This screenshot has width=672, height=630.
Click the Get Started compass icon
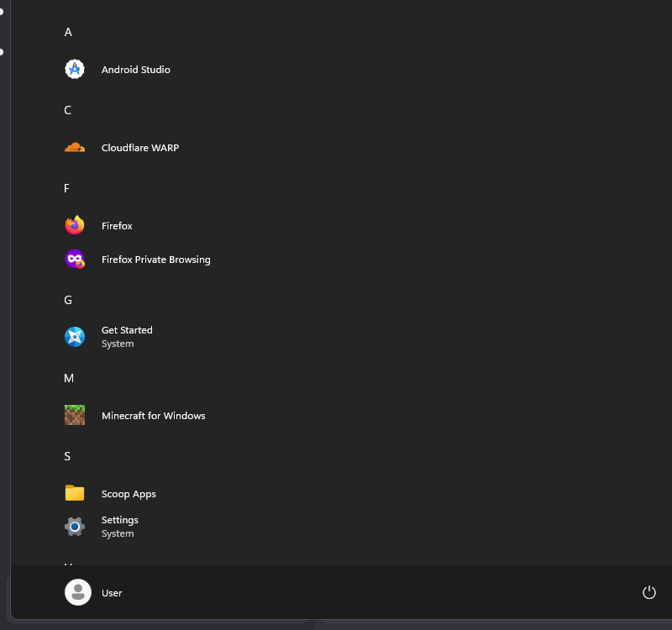(75, 337)
